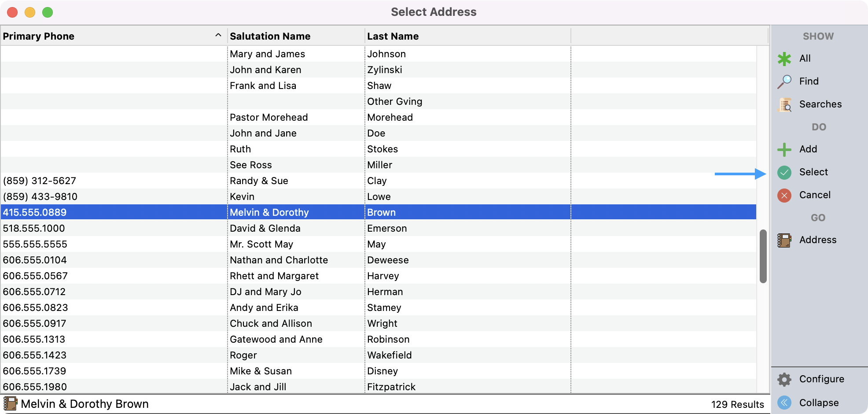This screenshot has height=414, width=868.
Task: Open the saved Searches icon
Action: pos(784,104)
